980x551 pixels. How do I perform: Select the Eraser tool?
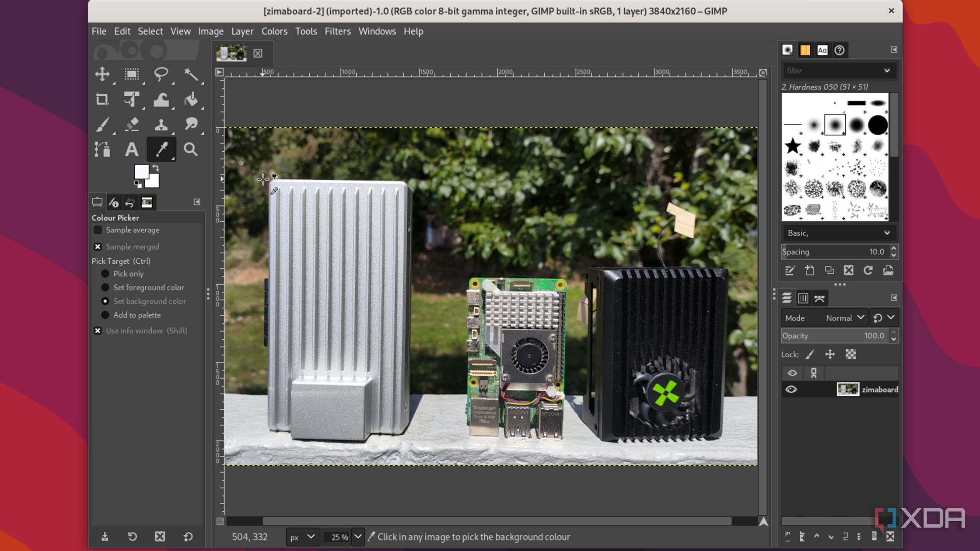click(132, 125)
